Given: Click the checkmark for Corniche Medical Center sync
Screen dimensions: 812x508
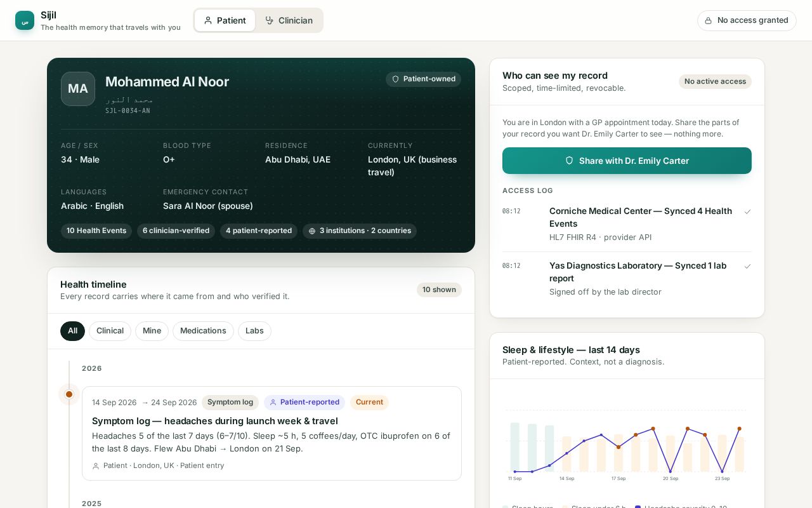Looking at the screenshot, I should (747, 211).
